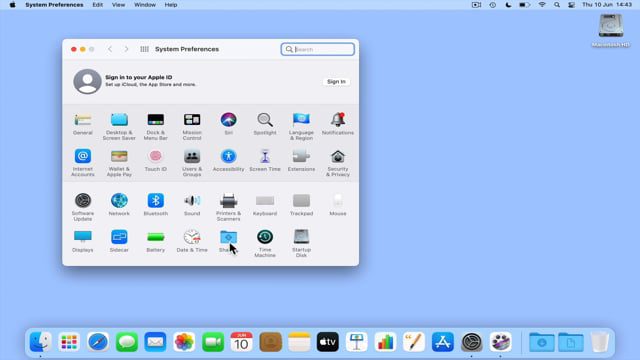Open Messages from the Dock
This screenshot has width=640, height=360.
127,342
